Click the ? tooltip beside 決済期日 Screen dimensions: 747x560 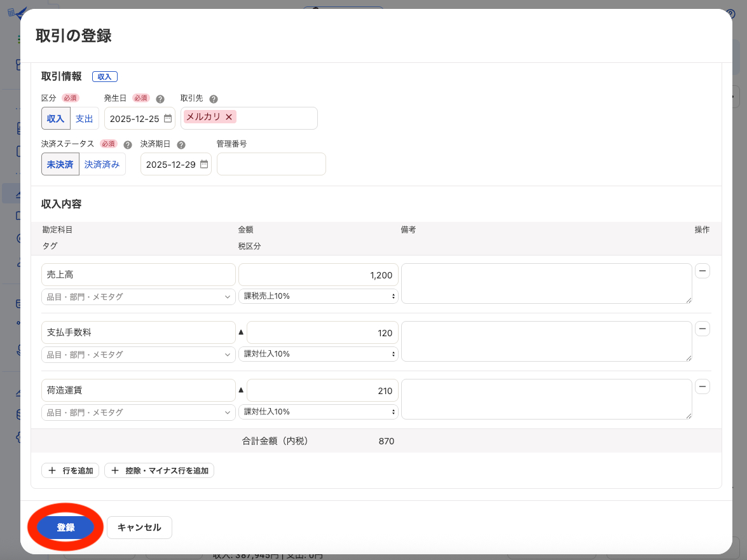click(181, 144)
